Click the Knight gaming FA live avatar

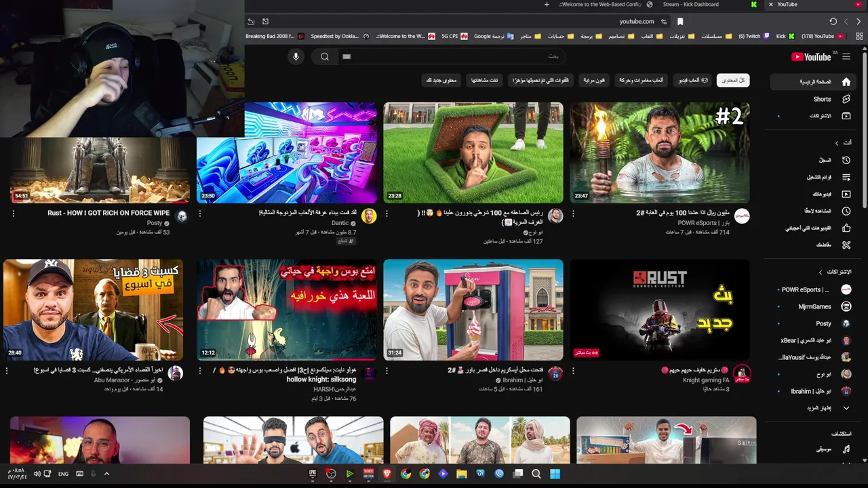(742, 373)
